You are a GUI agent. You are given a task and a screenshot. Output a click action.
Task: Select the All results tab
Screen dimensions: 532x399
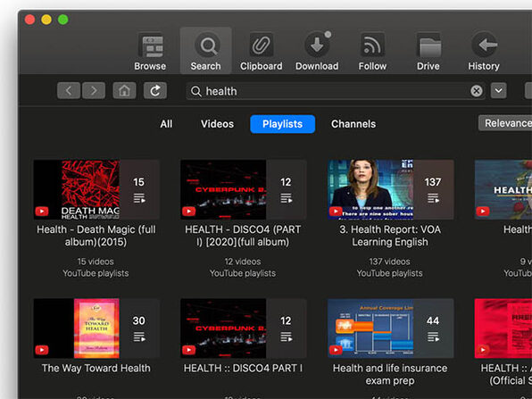click(x=166, y=124)
